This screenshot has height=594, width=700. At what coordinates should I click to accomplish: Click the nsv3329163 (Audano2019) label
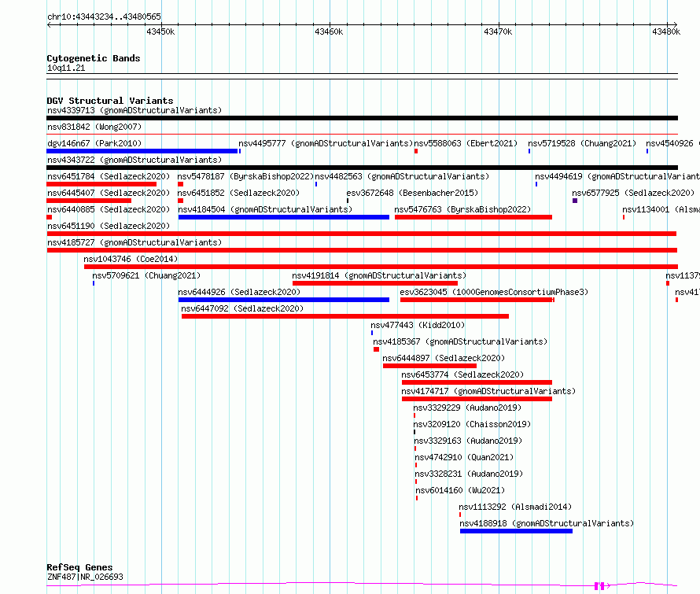468,441
